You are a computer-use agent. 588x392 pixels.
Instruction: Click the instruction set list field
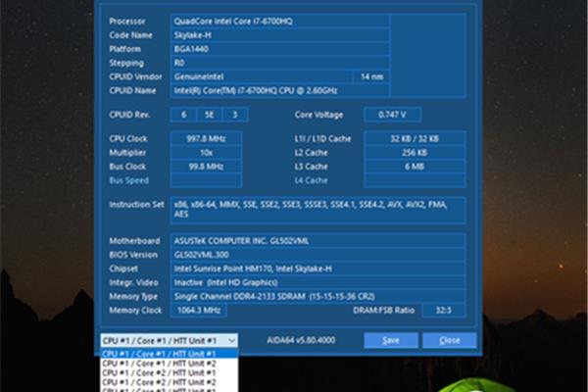pyautogui.click(x=318, y=210)
